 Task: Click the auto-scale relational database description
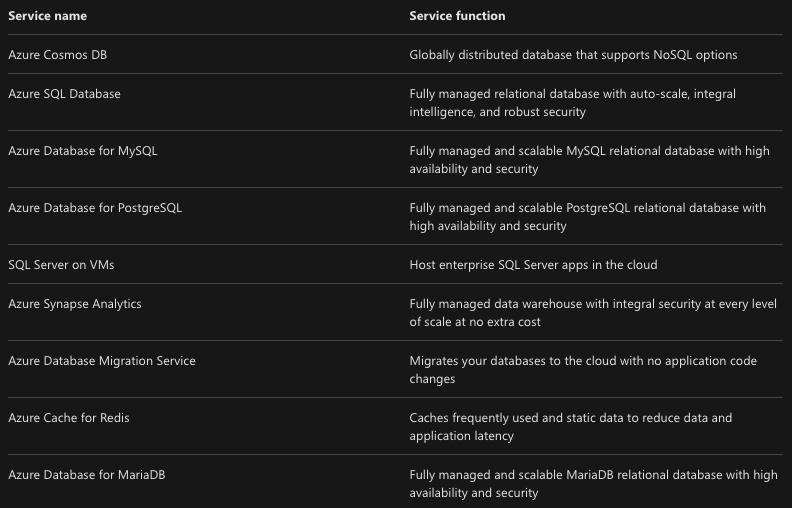coord(573,103)
